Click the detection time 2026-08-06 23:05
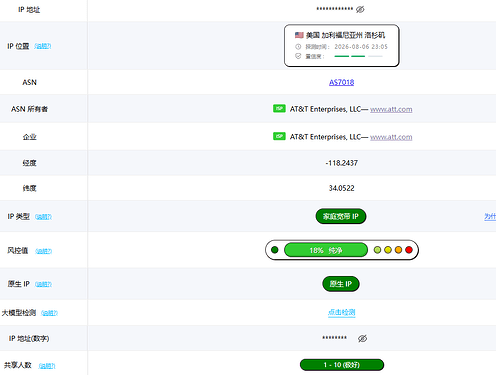The image size is (496, 375). point(361,47)
